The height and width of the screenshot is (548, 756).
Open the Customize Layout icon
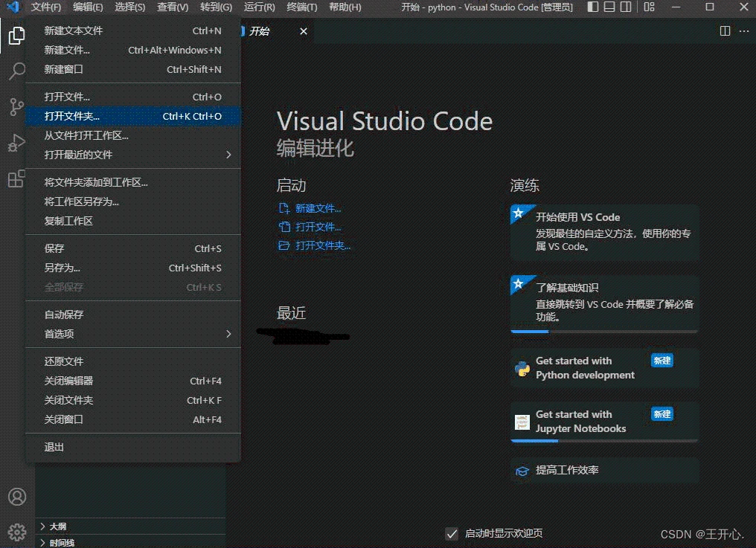[650, 7]
